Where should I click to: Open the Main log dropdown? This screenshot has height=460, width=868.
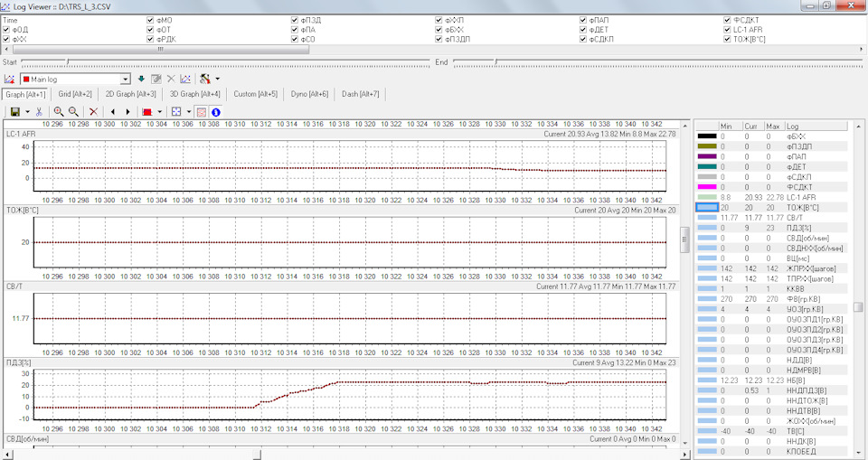pos(126,80)
